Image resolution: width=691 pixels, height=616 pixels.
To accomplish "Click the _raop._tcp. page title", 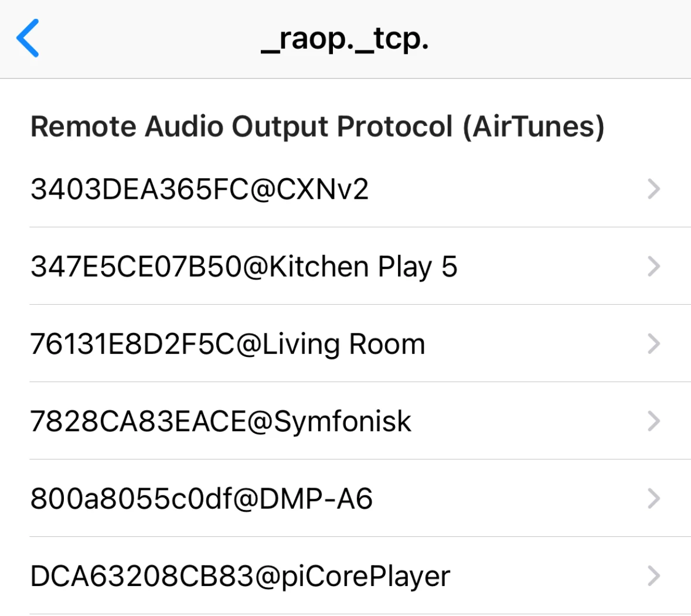I will (345, 39).
